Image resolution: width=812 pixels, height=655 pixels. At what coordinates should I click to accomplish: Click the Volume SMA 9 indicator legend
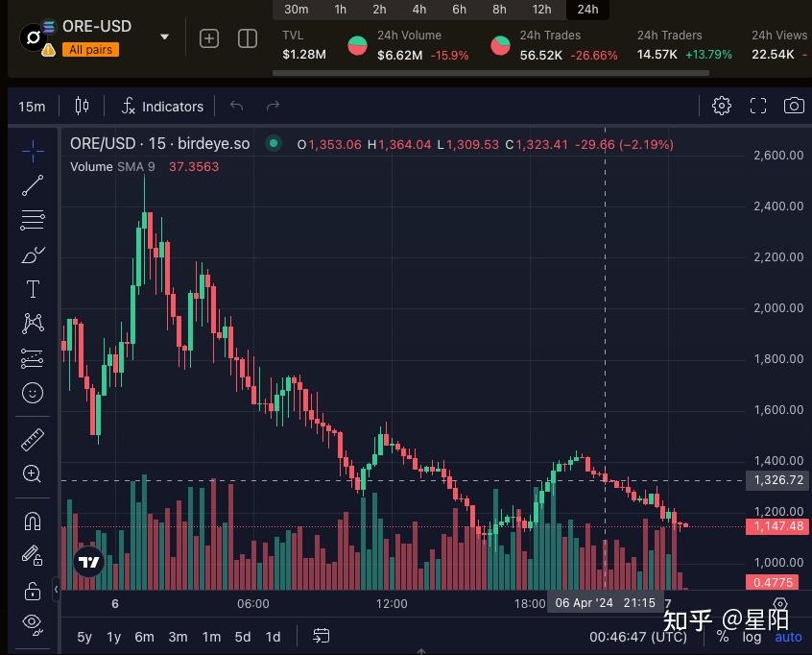pyautogui.click(x=112, y=167)
